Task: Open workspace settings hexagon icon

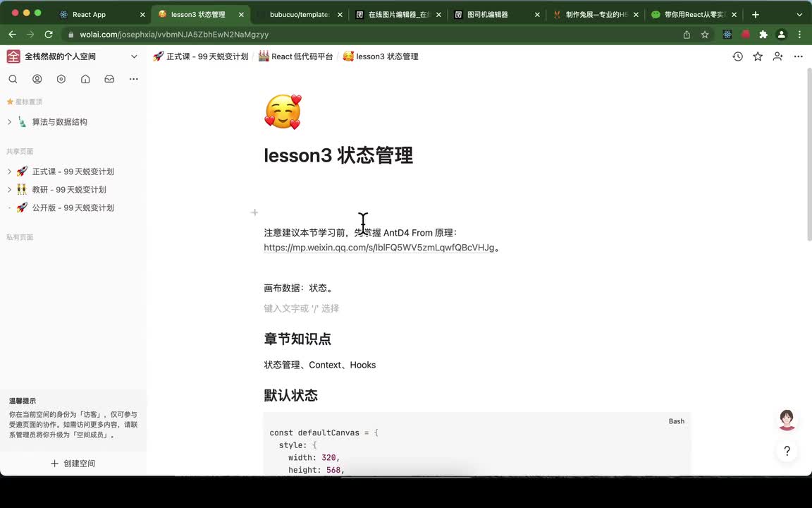Action: point(61,79)
